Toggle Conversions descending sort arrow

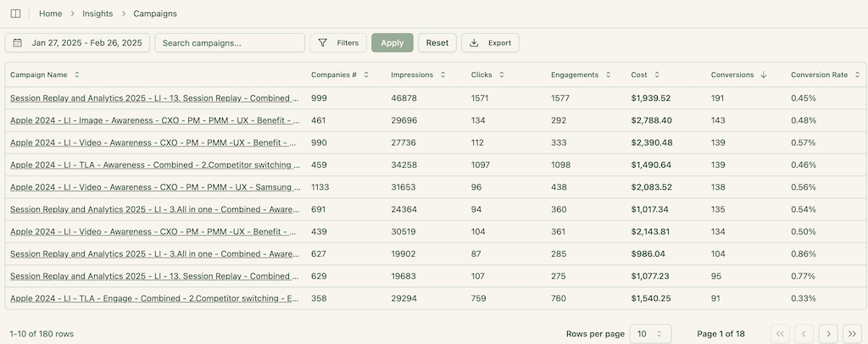pyautogui.click(x=764, y=75)
